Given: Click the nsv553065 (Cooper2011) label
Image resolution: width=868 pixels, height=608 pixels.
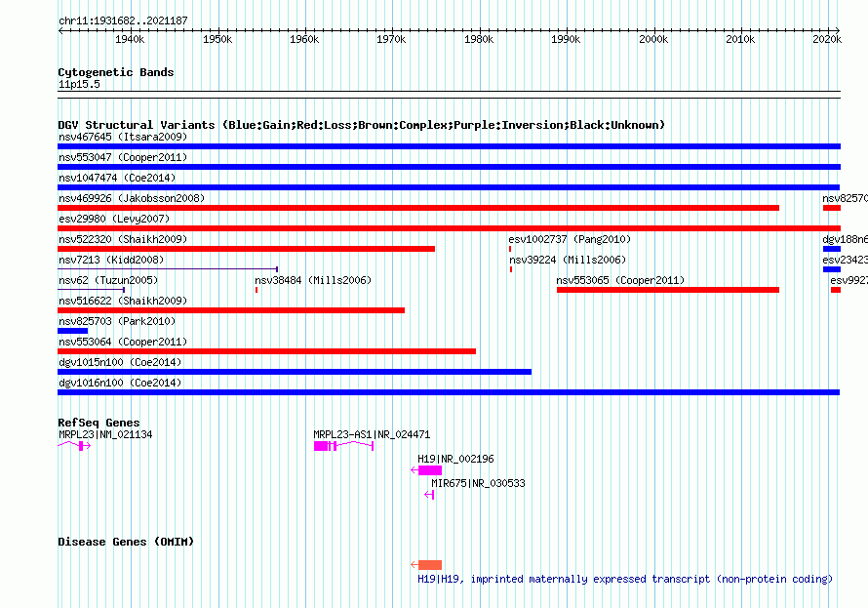Looking at the screenshot, I should click(620, 280).
